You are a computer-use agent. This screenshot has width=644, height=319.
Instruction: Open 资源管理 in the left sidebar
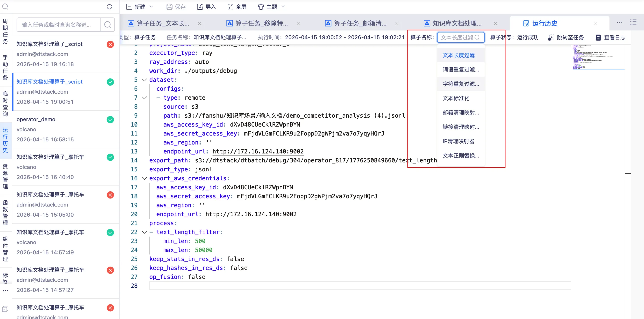pyautogui.click(x=5, y=176)
